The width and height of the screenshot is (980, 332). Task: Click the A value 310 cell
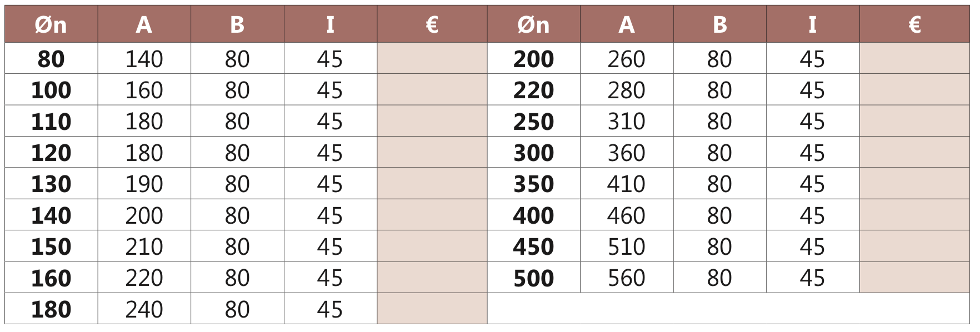tap(627, 121)
